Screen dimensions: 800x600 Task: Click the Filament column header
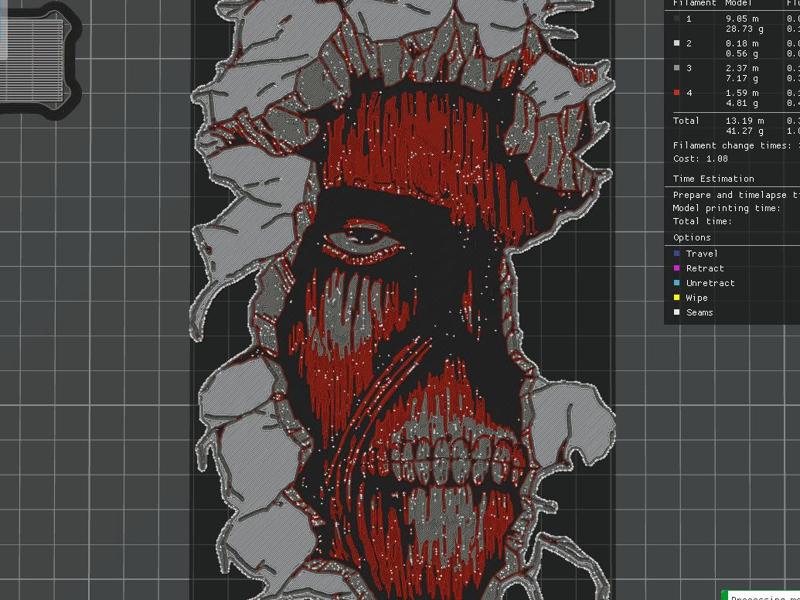point(694,4)
